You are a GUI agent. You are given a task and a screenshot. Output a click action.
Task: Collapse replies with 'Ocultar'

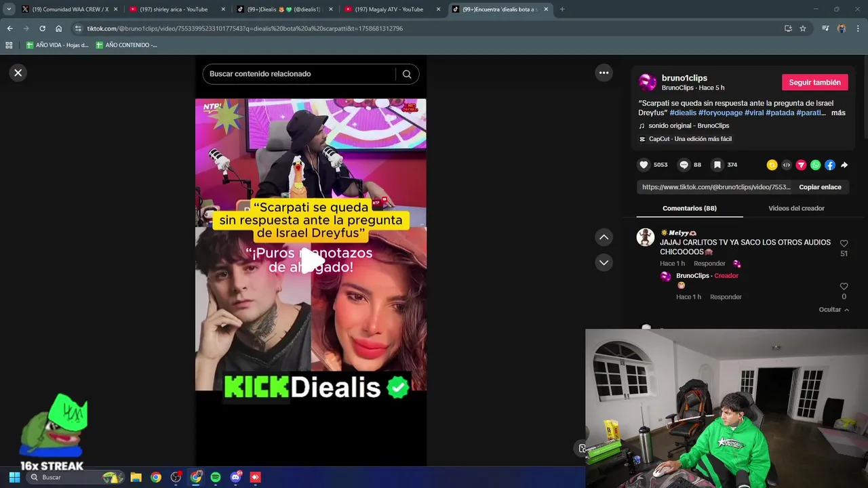833,310
